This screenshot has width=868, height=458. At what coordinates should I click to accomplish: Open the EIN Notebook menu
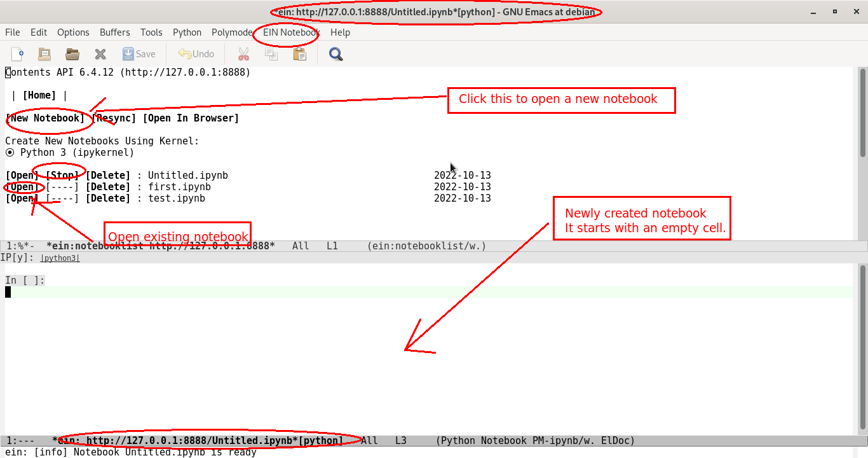coord(292,32)
